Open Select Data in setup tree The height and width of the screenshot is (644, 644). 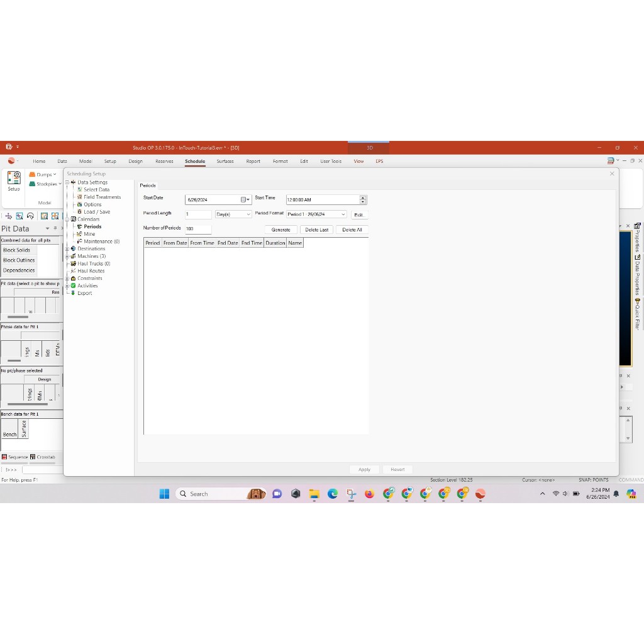[96, 190]
